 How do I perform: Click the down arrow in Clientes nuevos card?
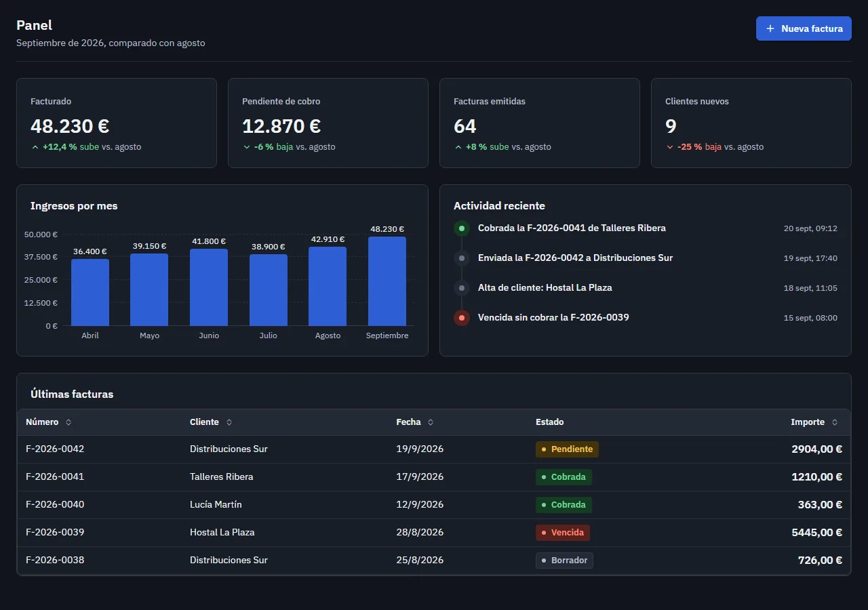pyautogui.click(x=670, y=147)
